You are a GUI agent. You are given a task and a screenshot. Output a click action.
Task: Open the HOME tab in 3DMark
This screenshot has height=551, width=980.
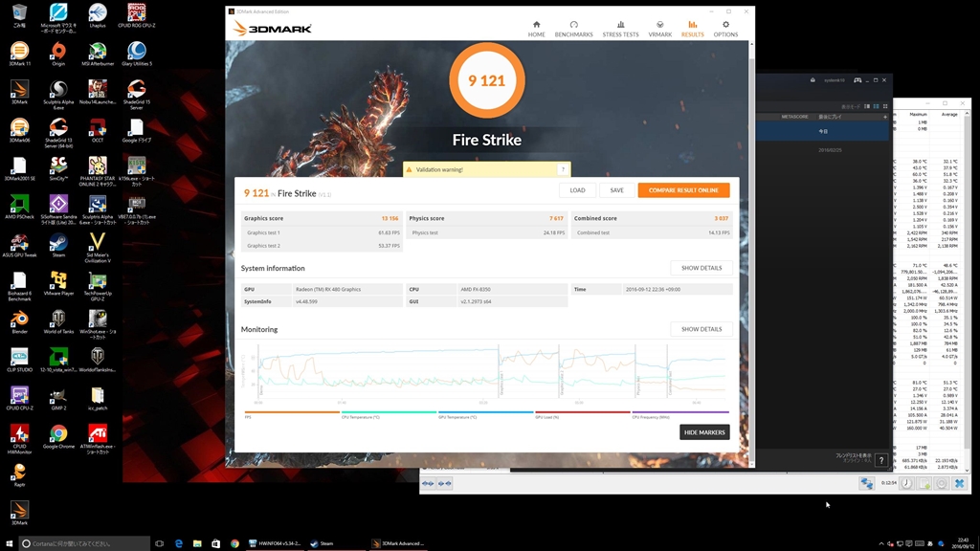[x=536, y=29]
